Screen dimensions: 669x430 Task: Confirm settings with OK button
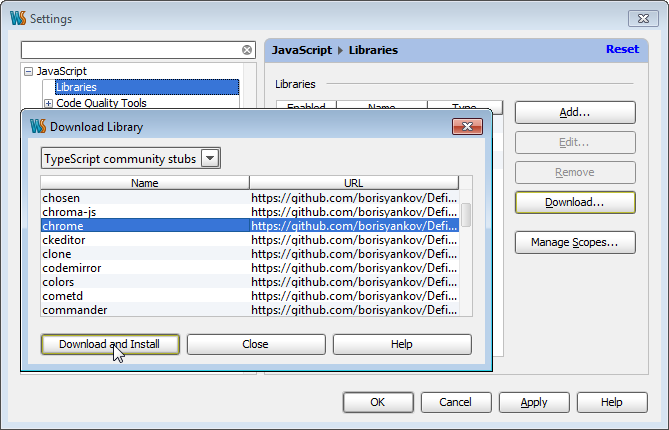(x=378, y=402)
